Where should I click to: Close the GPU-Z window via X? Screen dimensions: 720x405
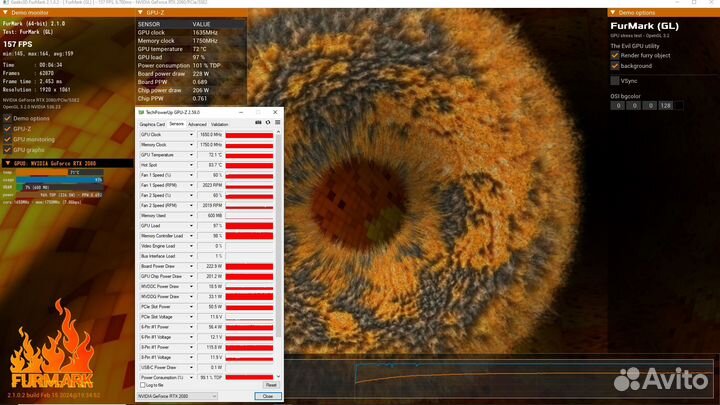pyautogui.click(x=275, y=112)
